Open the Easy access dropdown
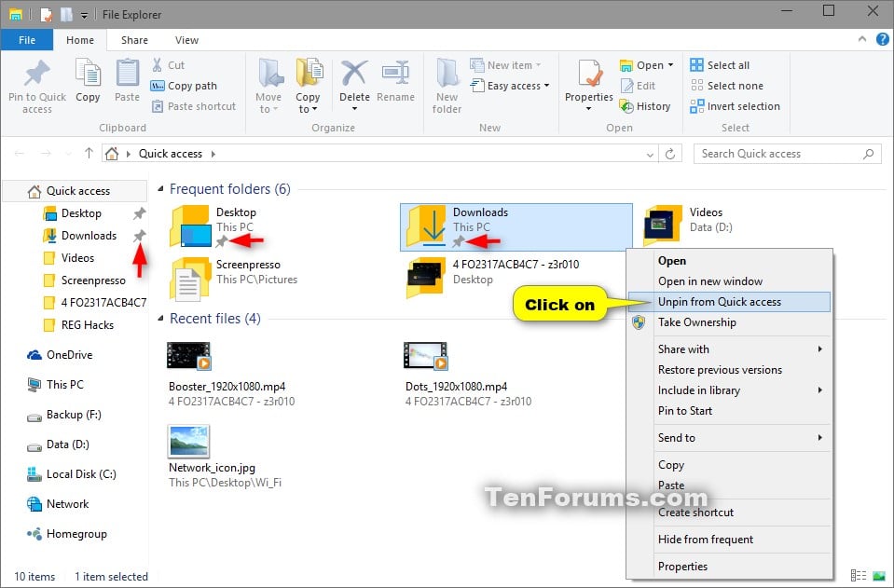This screenshot has width=894, height=588. coord(510,86)
